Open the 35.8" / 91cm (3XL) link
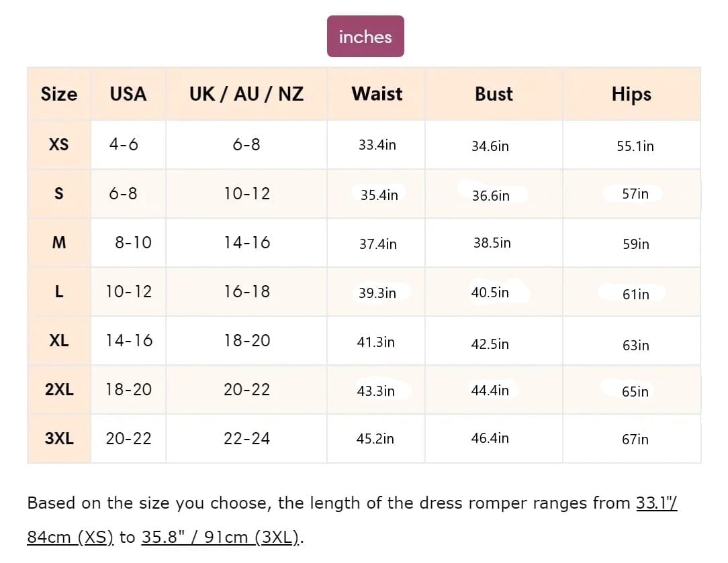Image resolution: width=728 pixels, height=563 pixels. tap(221, 537)
